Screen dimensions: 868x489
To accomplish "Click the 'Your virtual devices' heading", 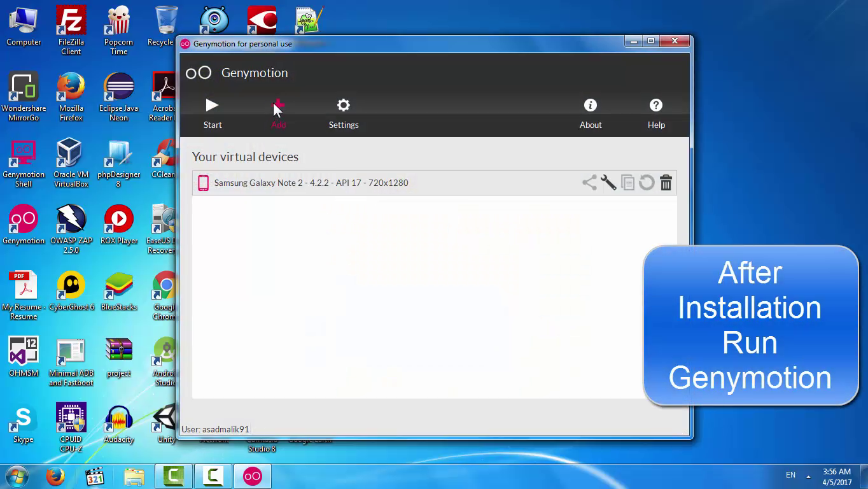I will point(245,157).
